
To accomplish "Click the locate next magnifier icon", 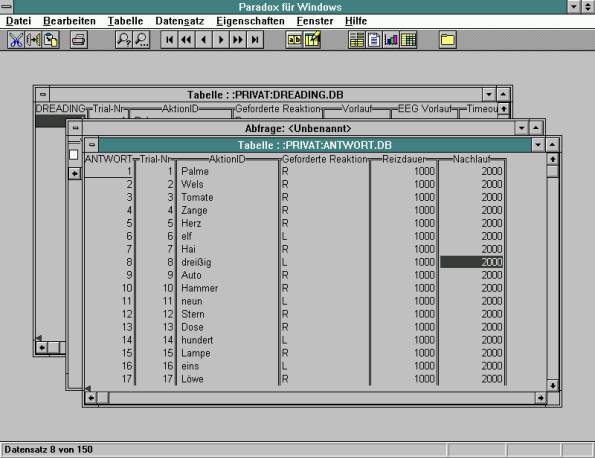I will (x=141, y=40).
